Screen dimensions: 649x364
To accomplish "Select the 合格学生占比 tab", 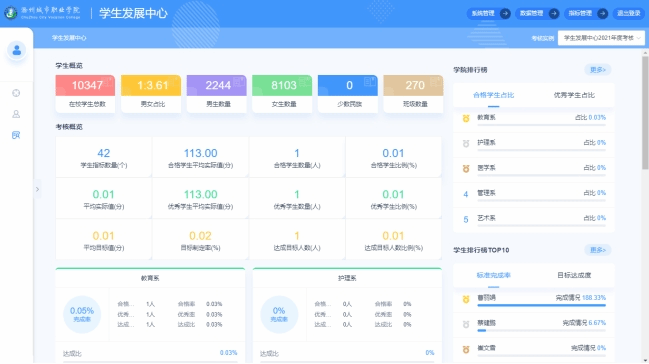I will pyautogui.click(x=493, y=95).
